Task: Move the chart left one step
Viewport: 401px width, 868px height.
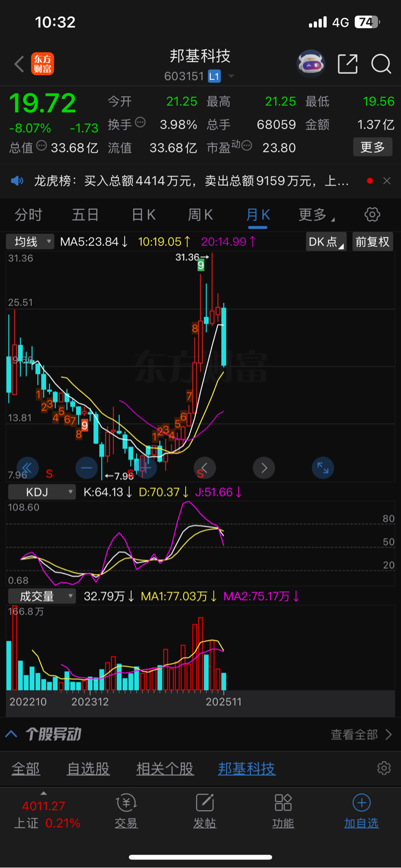Action: [205, 468]
